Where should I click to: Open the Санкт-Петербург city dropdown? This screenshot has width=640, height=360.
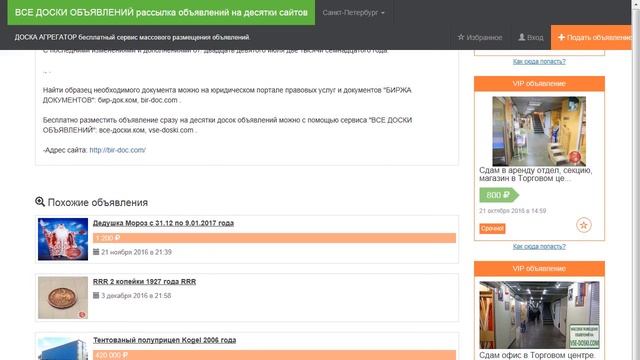(x=353, y=13)
